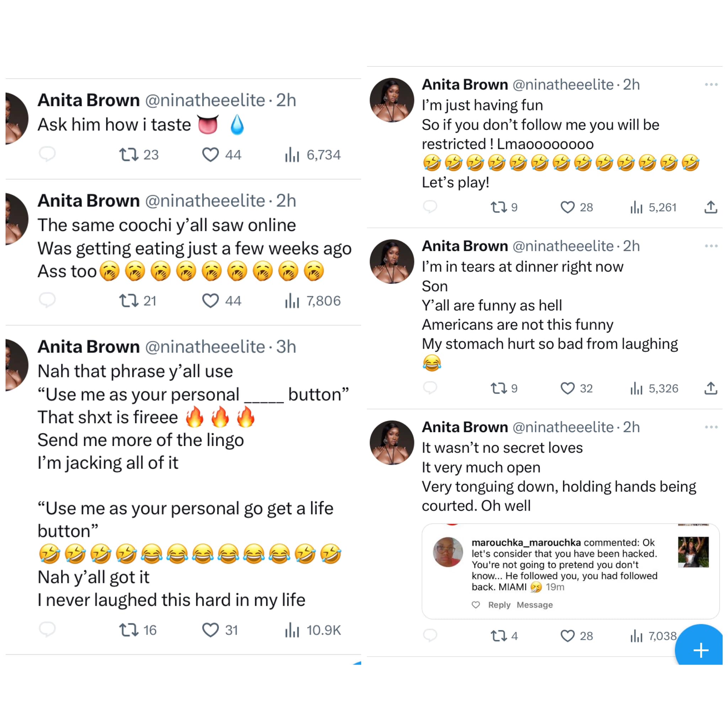This screenshot has height=728, width=728.
Task: Retweet the "It wasn't no secret loves" tweet
Action: coord(498,636)
